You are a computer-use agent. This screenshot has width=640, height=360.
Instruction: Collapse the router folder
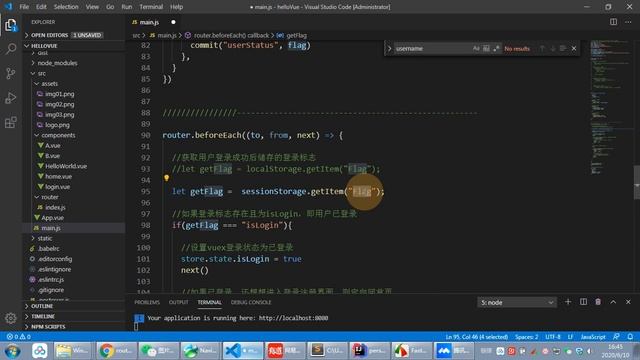point(49,197)
